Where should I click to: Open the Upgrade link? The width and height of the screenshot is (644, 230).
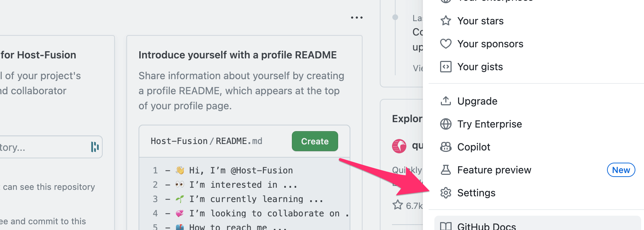tap(477, 101)
